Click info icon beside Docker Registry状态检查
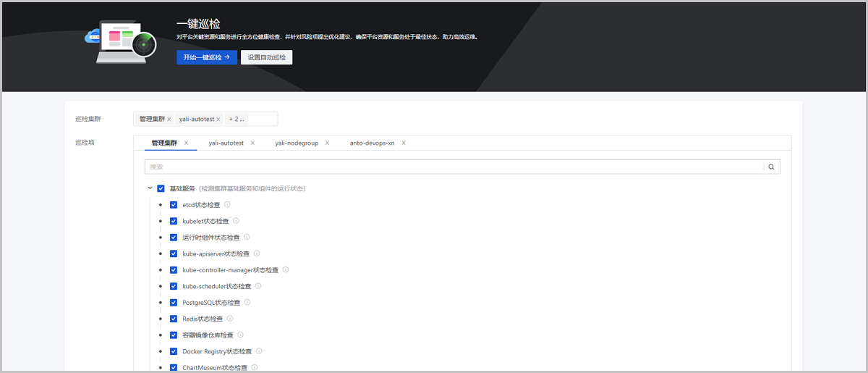 click(259, 351)
